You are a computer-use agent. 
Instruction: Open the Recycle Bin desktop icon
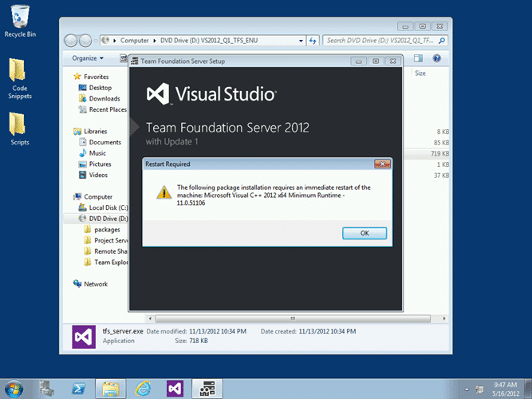(x=20, y=21)
